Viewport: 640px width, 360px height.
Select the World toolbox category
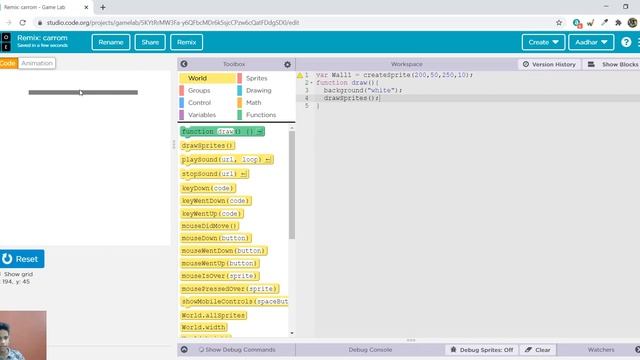click(207, 78)
